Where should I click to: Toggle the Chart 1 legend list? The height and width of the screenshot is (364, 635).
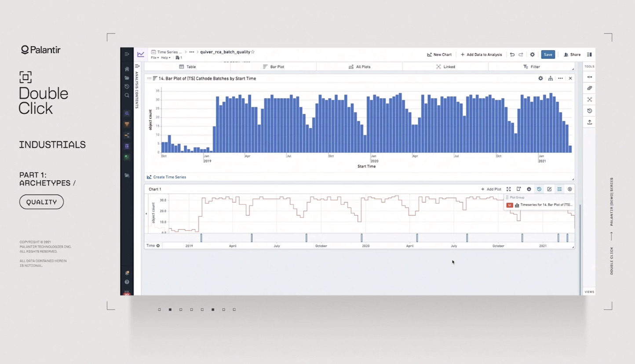[x=559, y=189]
